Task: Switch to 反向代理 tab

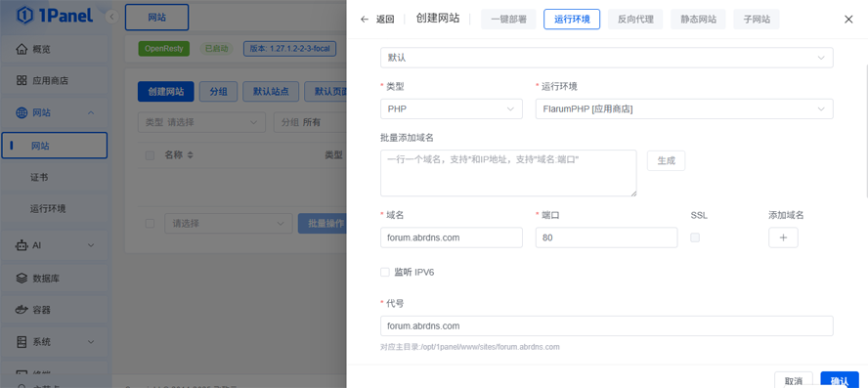Action: [x=635, y=19]
